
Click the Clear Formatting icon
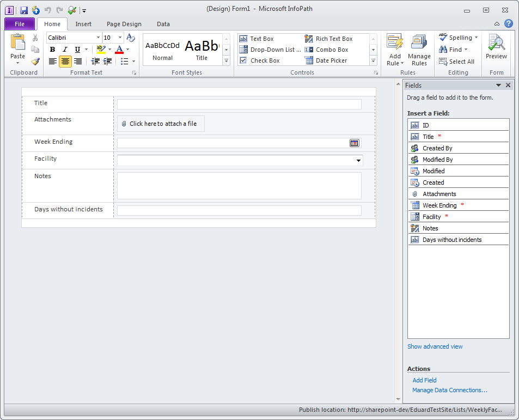pyautogui.click(x=131, y=38)
